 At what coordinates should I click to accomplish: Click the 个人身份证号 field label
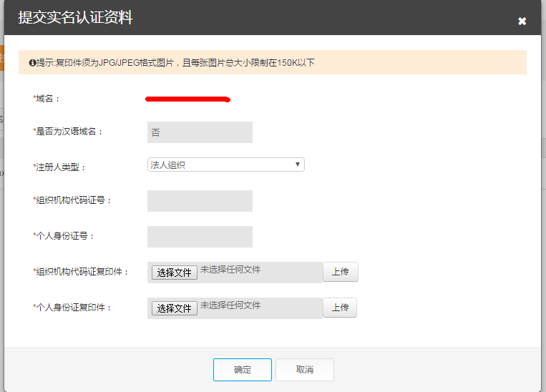(64, 236)
